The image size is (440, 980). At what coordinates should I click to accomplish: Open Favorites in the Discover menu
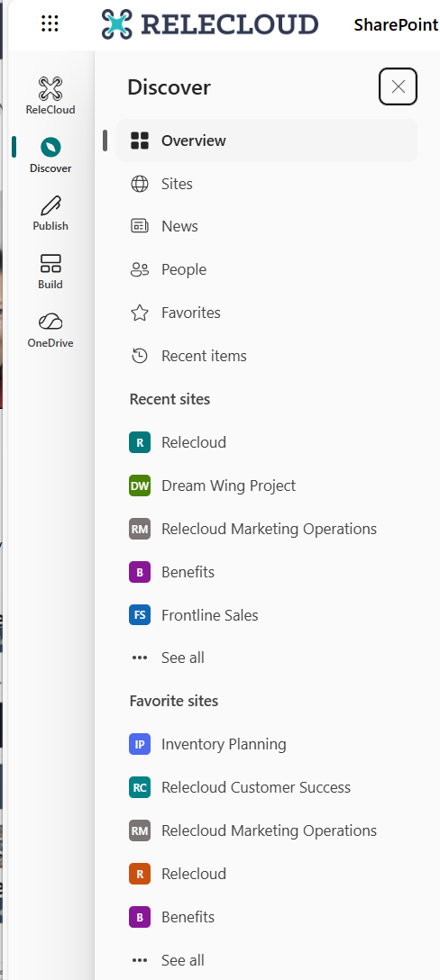pos(267,313)
